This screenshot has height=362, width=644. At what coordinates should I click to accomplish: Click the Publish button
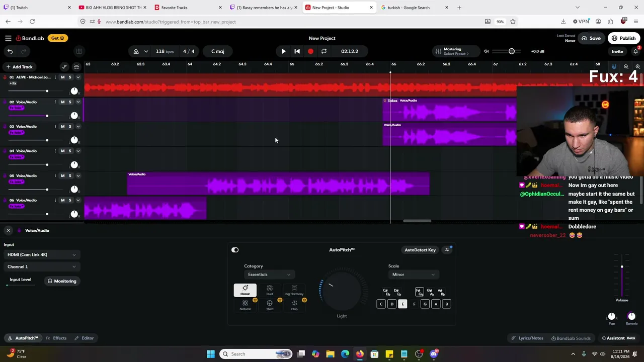tap(624, 38)
